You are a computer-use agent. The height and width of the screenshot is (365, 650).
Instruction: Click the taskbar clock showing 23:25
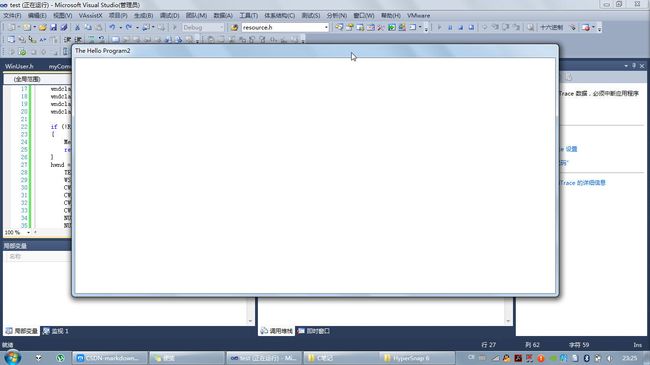[x=629, y=358]
